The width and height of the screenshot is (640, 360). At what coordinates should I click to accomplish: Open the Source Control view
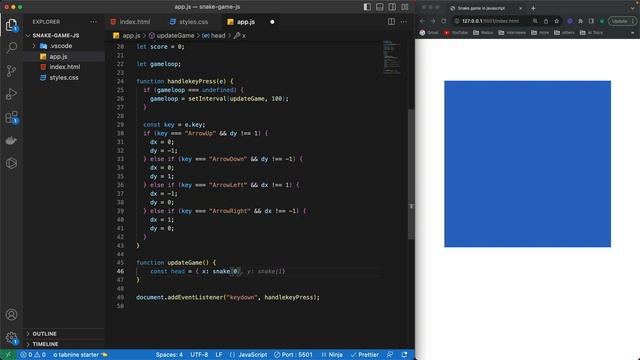11,71
